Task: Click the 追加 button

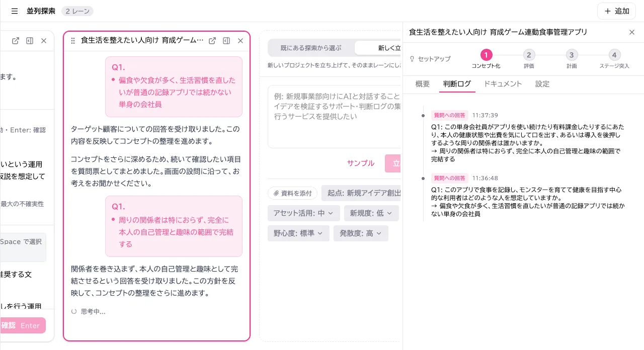Action: pos(616,11)
